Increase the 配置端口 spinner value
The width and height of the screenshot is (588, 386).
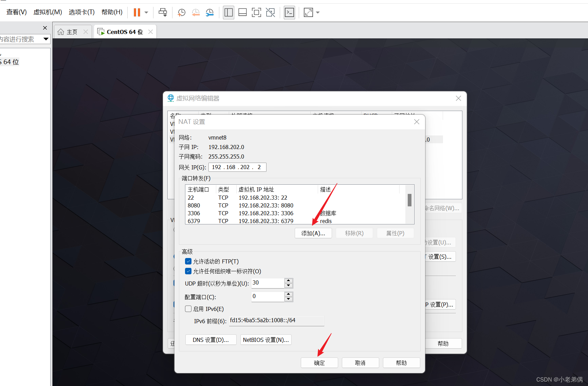(x=289, y=294)
